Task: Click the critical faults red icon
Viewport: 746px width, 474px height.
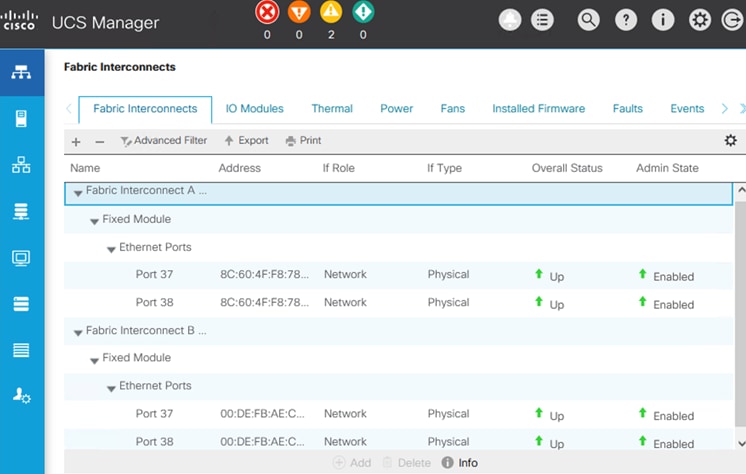Action: 266,13
